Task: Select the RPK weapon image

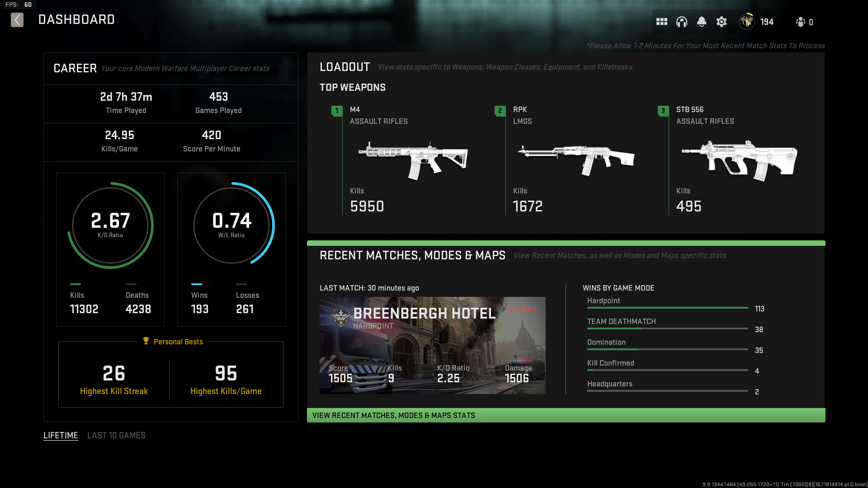Action: click(x=576, y=160)
